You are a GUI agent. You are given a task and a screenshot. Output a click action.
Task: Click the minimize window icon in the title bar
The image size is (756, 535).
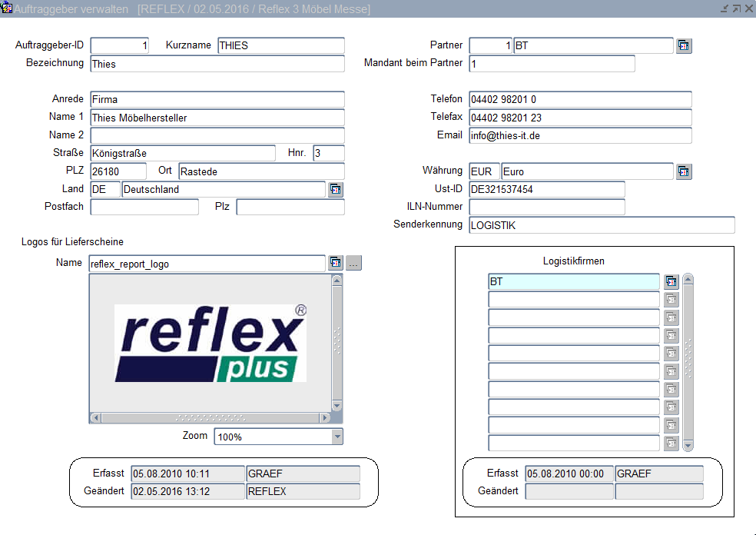tap(724, 8)
